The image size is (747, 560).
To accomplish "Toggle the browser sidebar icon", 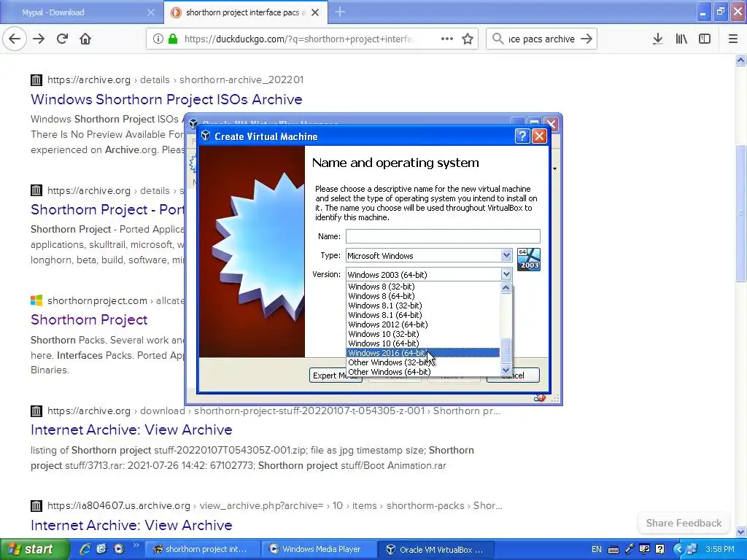I will [x=705, y=39].
